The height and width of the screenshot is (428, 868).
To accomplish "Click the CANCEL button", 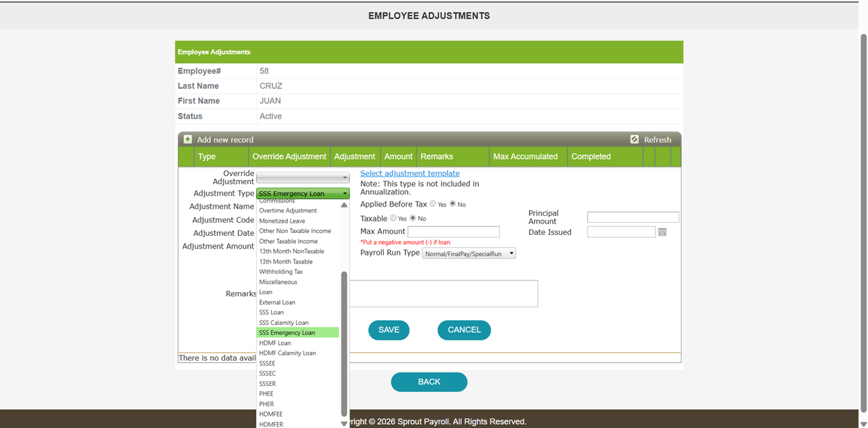I will (464, 330).
